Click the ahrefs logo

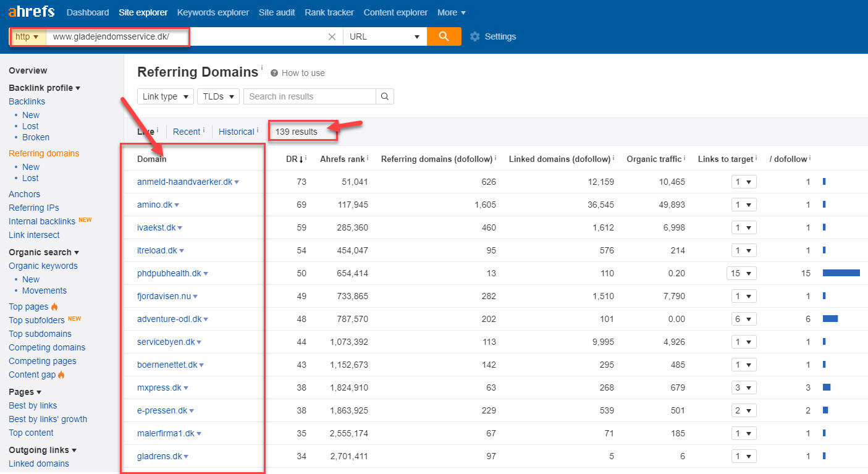(x=31, y=12)
